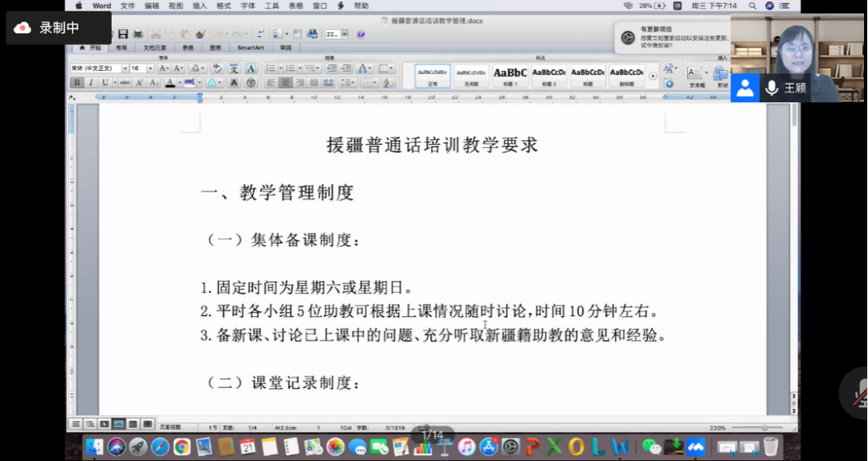The image size is (868, 461).
Task: Set paragraph alignment to right
Action: tap(300, 83)
